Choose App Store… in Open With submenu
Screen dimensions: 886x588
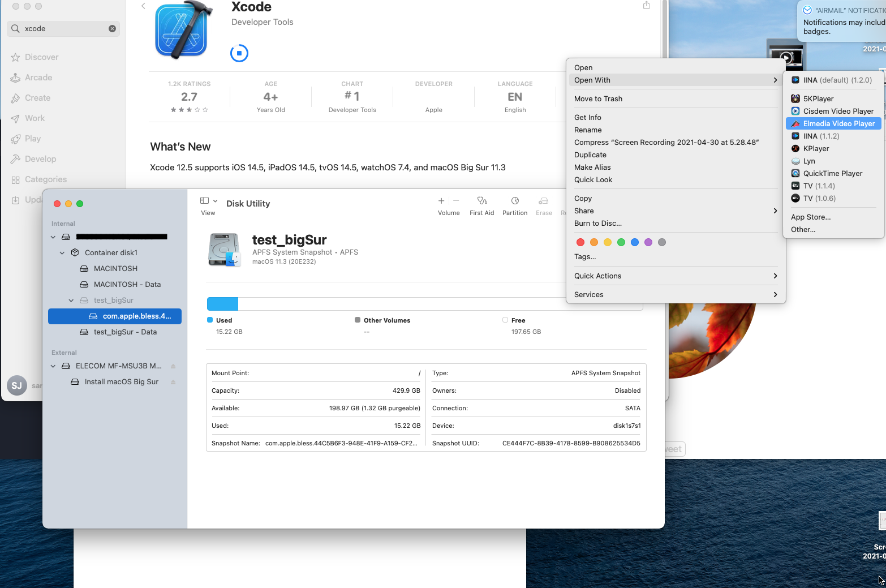click(833, 217)
